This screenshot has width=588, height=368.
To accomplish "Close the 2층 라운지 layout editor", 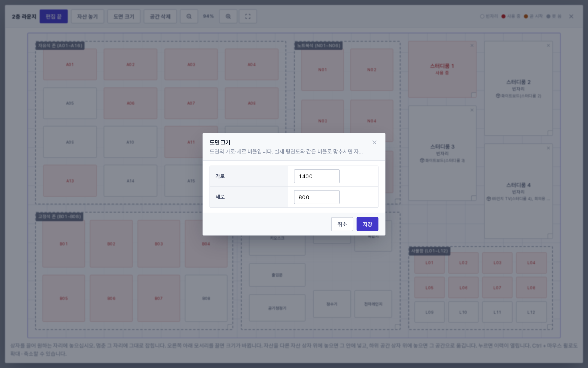I will point(571,16).
